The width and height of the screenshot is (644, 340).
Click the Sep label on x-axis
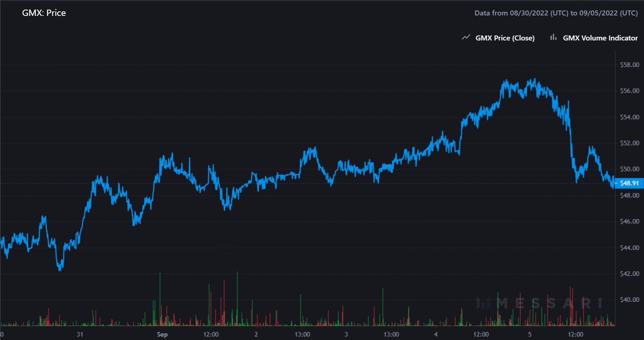pyautogui.click(x=163, y=335)
